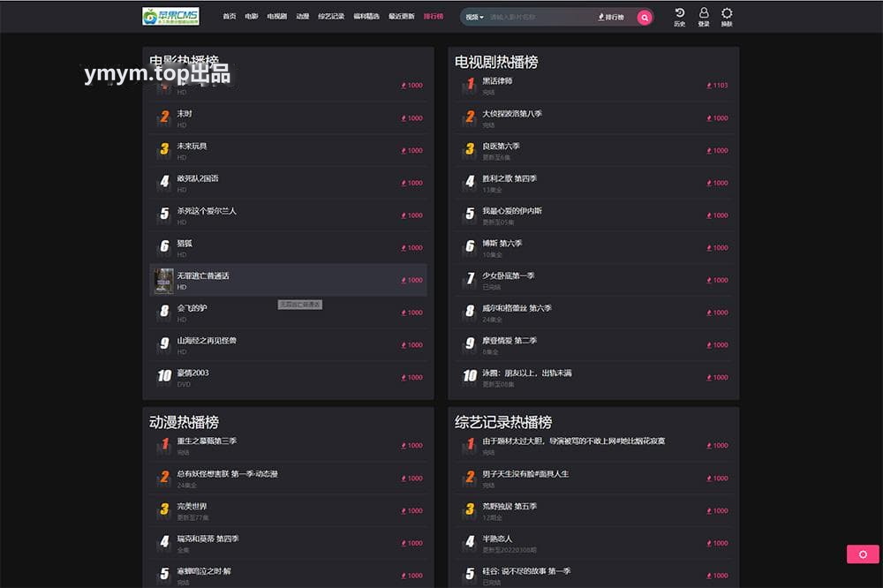Click the rank 10 badge beside 豪情2003

coord(164,376)
